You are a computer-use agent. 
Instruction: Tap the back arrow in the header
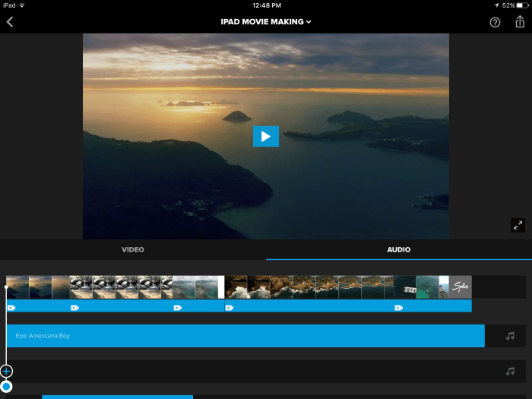click(x=10, y=22)
